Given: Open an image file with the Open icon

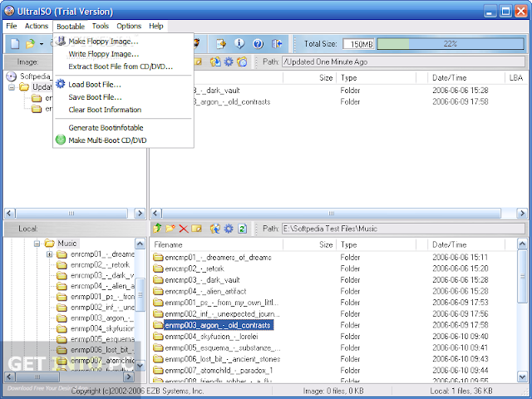Looking at the screenshot, I should (30, 44).
